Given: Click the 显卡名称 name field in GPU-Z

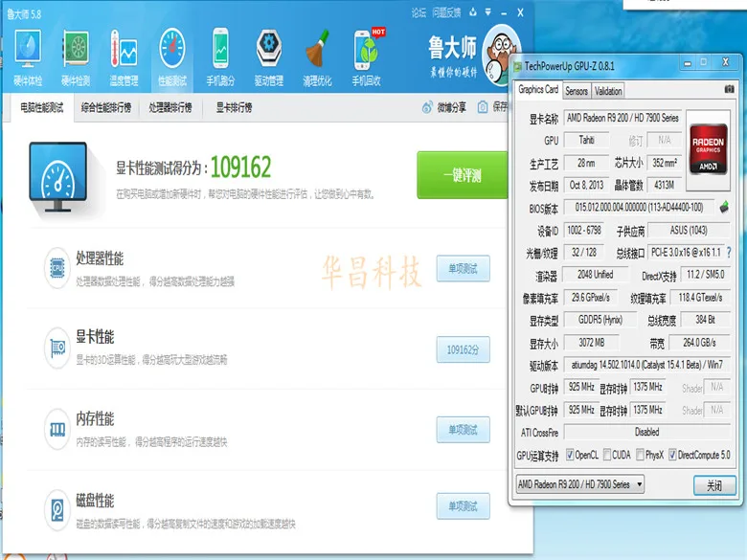Looking at the screenshot, I should (x=622, y=118).
